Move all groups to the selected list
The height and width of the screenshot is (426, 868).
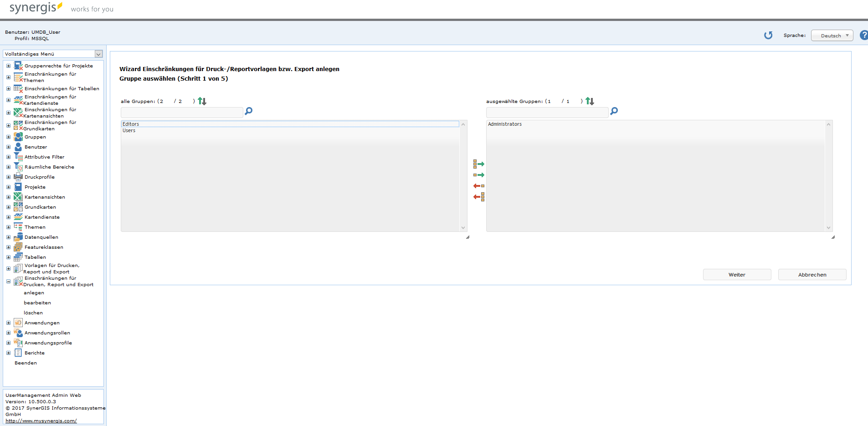pyautogui.click(x=478, y=164)
